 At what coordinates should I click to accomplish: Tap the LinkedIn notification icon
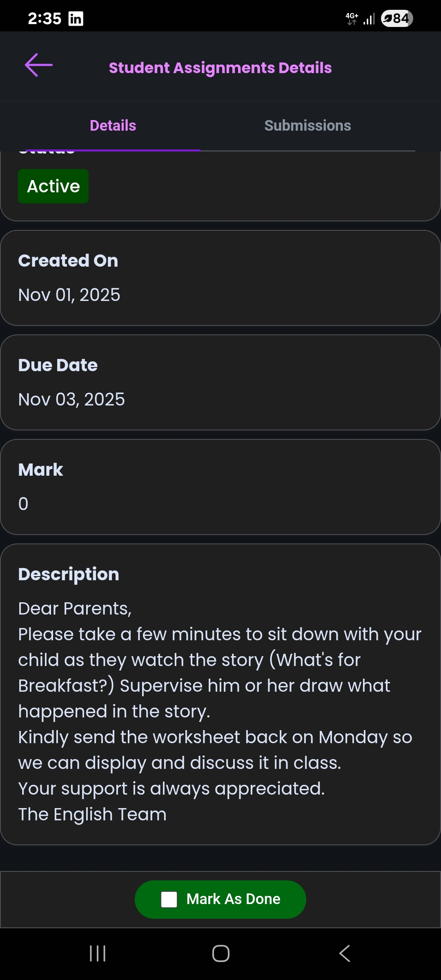76,19
